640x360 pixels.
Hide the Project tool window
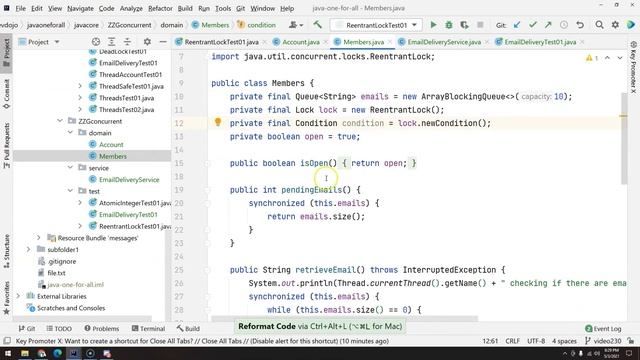(162, 42)
